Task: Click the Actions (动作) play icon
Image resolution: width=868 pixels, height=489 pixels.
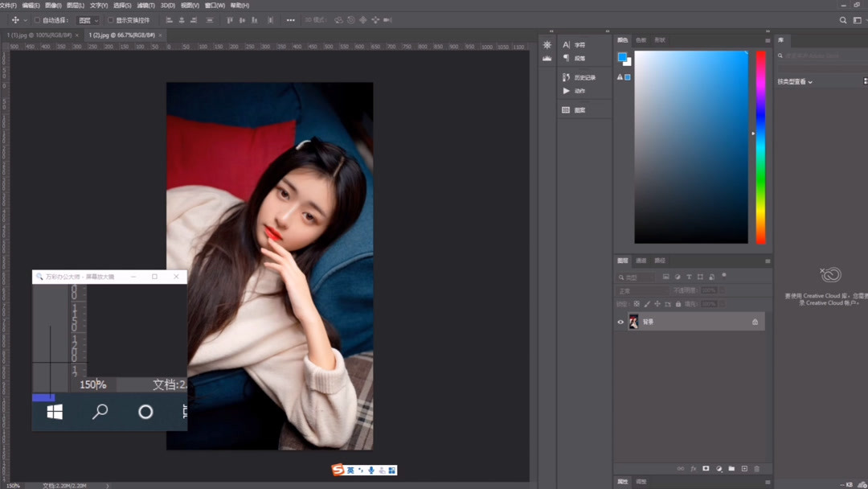Action: (x=566, y=91)
